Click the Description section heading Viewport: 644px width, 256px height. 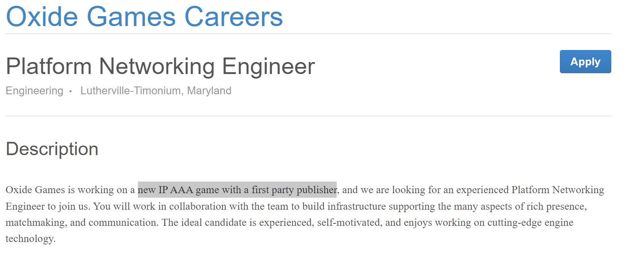pyautogui.click(x=52, y=149)
